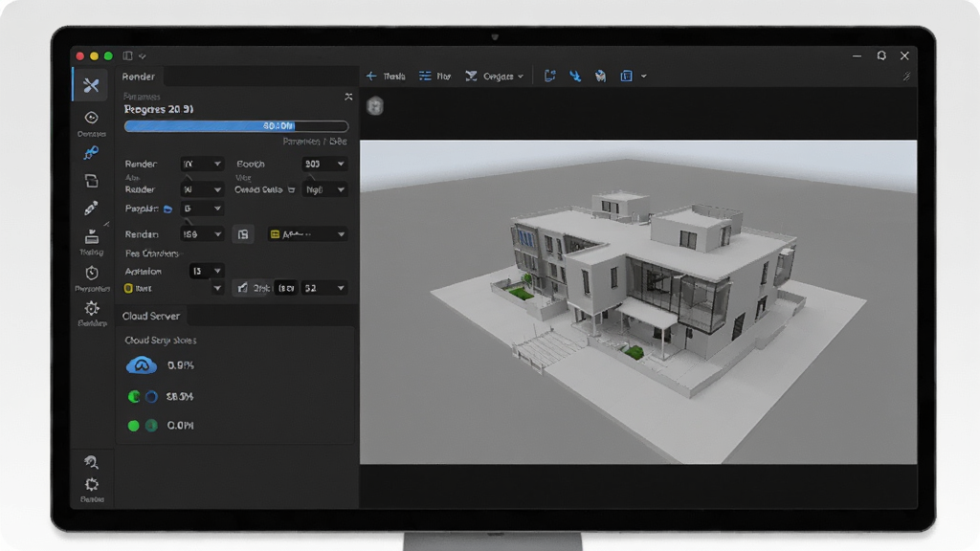This screenshot has width=980, height=551.
Task: Click the button with chart-arrow icon in bottom row
Action: click(x=252, y=288)
